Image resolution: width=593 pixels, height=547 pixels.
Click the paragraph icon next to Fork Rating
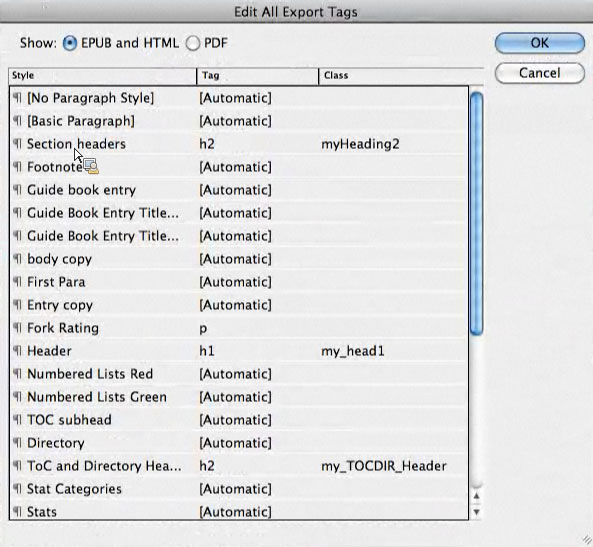click(x=17, y=328)
